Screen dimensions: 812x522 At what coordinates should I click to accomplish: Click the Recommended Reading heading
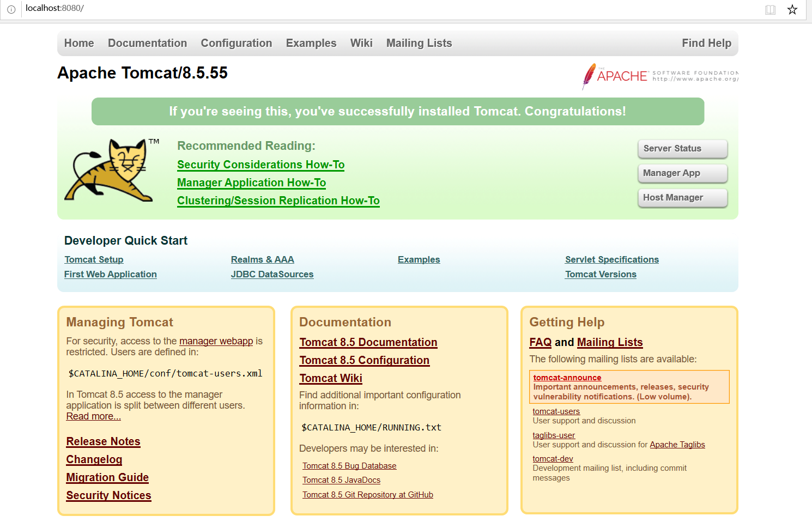click(246, 145)
